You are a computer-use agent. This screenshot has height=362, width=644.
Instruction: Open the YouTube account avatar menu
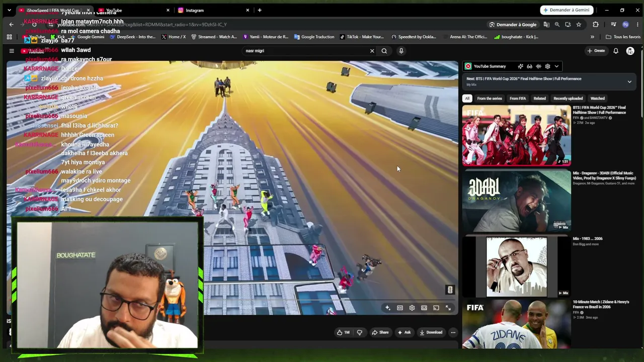pos(630,51)
